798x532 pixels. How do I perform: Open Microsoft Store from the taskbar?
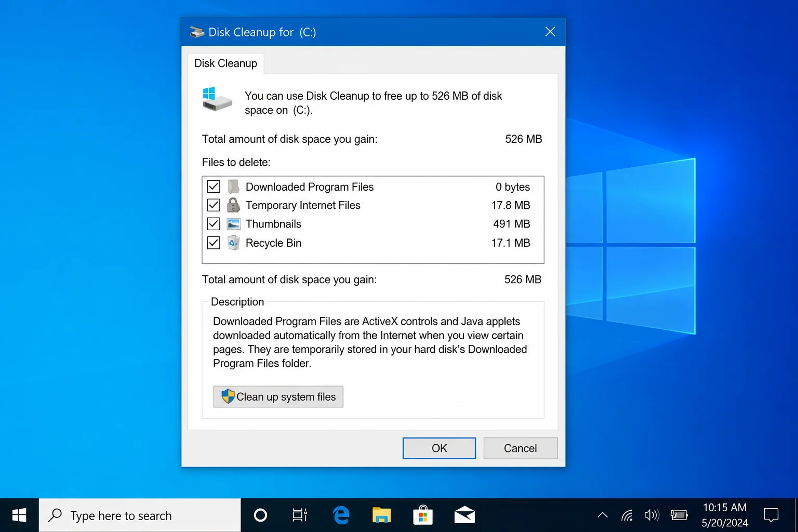[423, 515]
